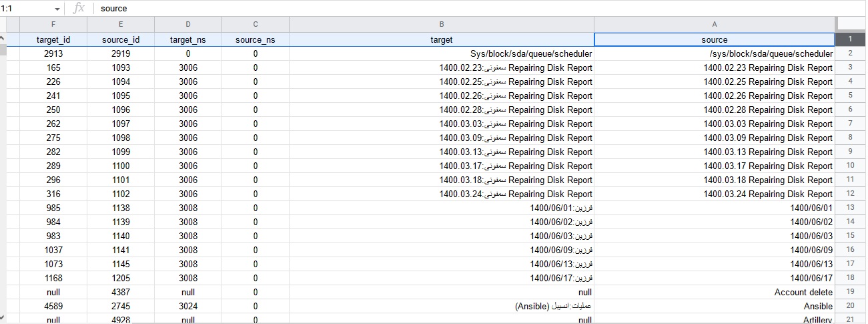The image size is (868, 324).
Task: Click the 'target_id' header cell
Action: point(53,39)
